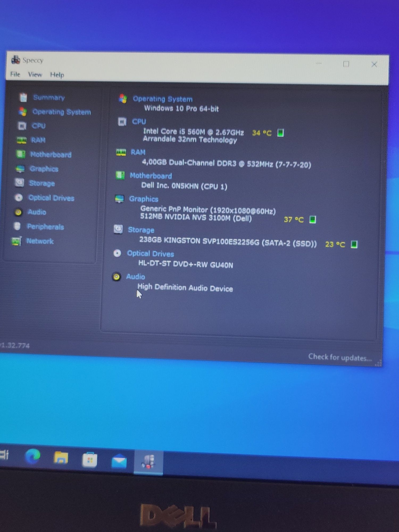Click the Graphics monitor icon in summary pane
399x532 pixels.
(x=119, y=198)
